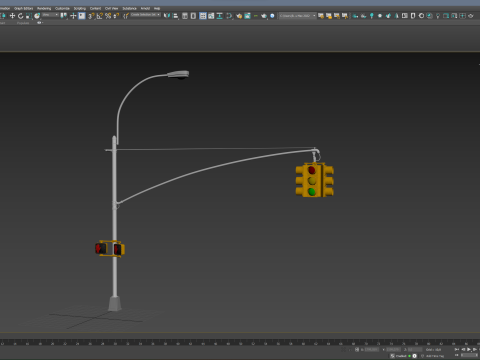
Task: Select the Move tool in the toolbar
Action: pyautogui.click(x=12, y=16)
